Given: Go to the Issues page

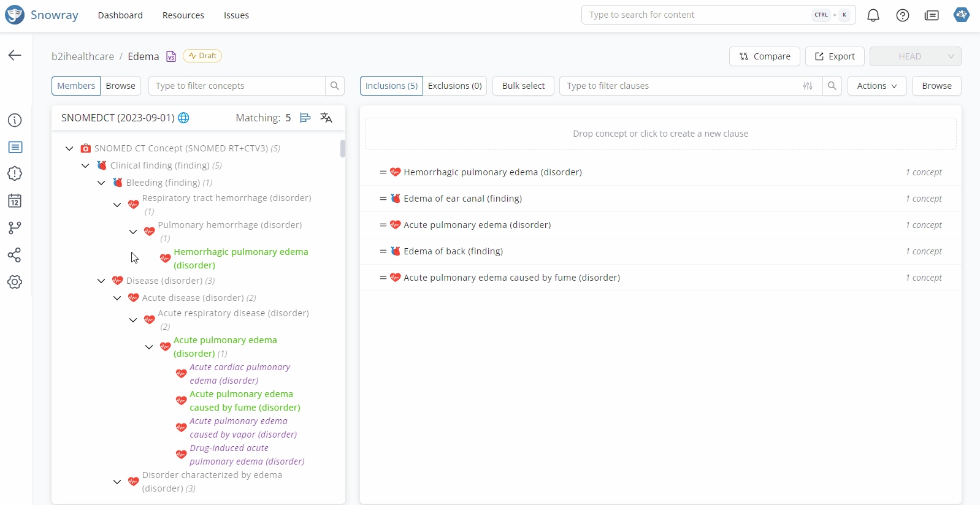Looking at the screenshot, I should tap(236, 15).
